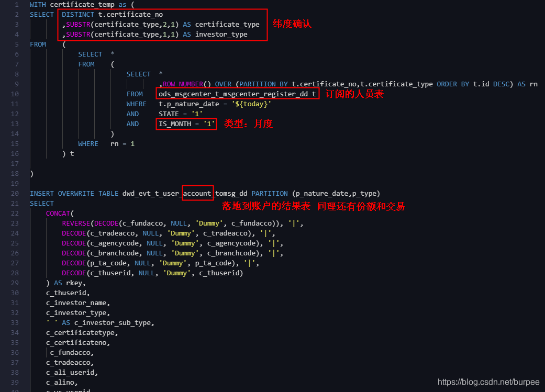Image resolution: width=545 pixels, height=392 pixels.
Task: Click 'c_tradeacco,' on line 37
Action: click(x=70, y=363)
